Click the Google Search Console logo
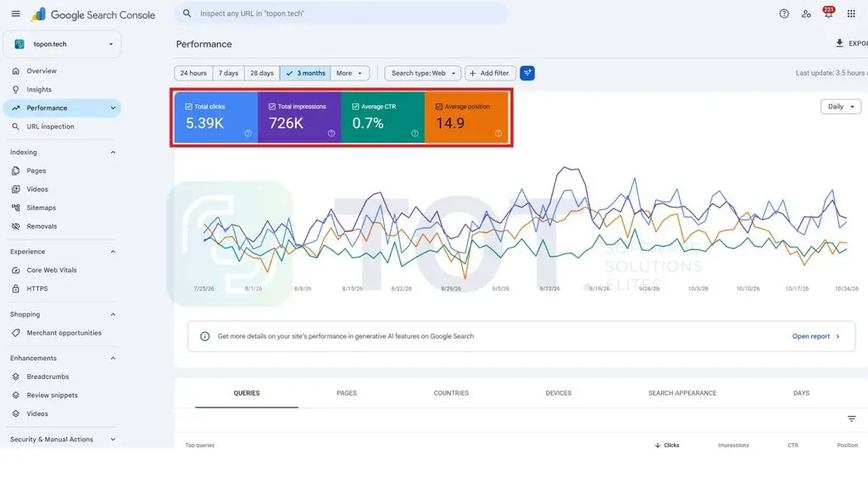The height and width of the screenshot is (488, 868). [93, 14]
